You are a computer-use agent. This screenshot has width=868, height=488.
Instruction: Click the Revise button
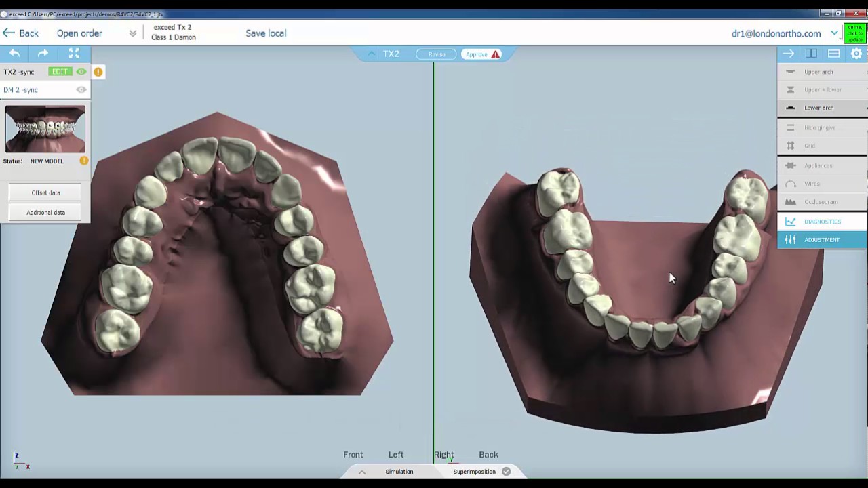coord(437,54)
